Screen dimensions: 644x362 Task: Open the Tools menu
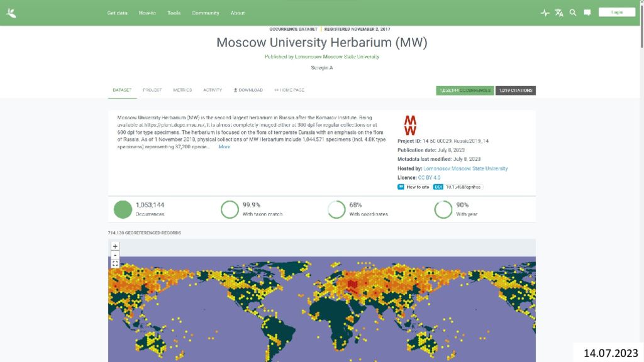(174, 13)
